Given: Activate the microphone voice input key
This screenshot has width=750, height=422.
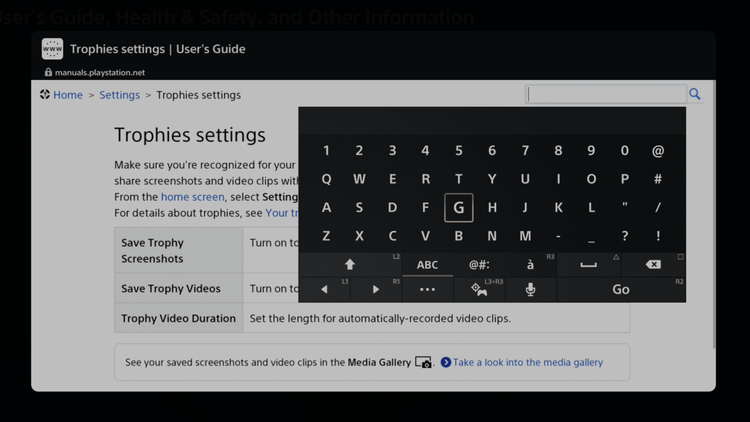Looking at the screenshot, I should tap(530, 289).
